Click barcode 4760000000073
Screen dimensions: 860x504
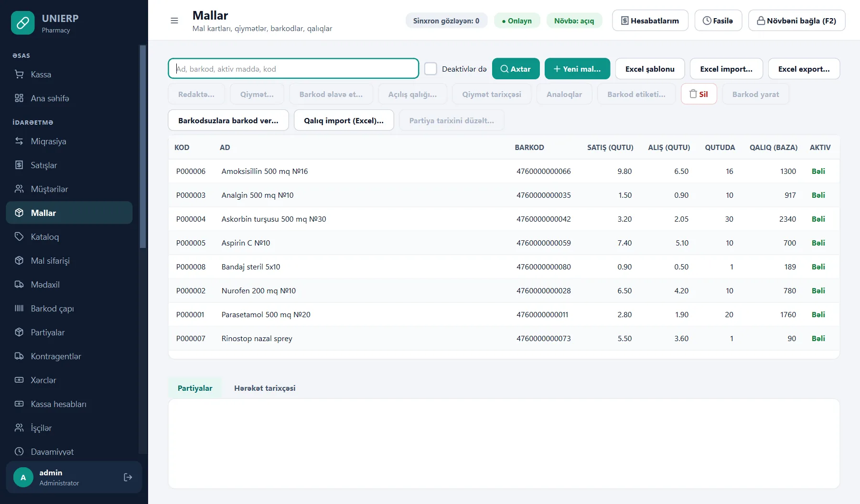tap(543, 338)
